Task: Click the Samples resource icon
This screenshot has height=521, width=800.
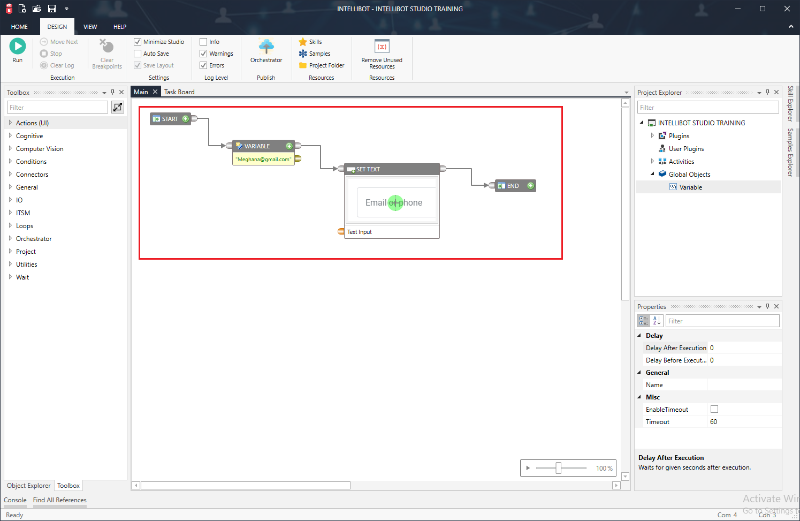Action: click(x=302, y=53)
